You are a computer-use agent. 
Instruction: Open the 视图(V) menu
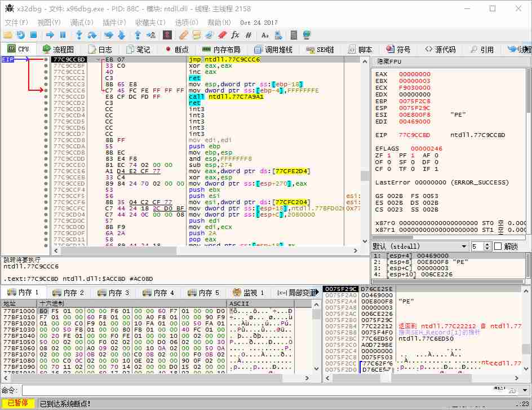49,23
